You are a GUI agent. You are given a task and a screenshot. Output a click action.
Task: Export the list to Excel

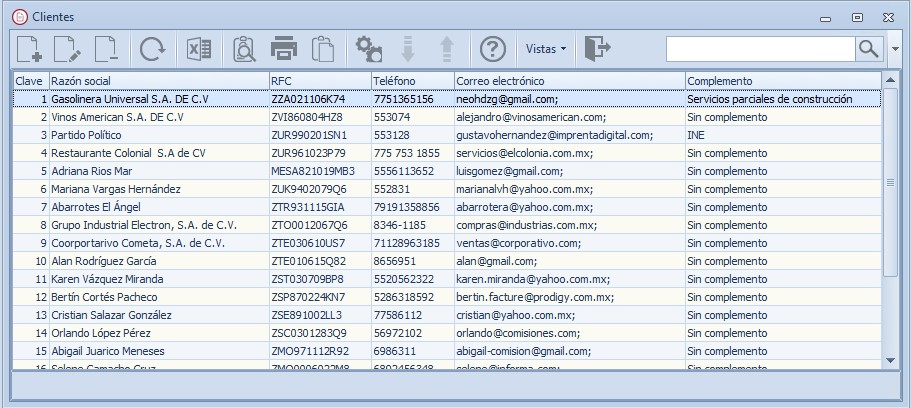199,49
